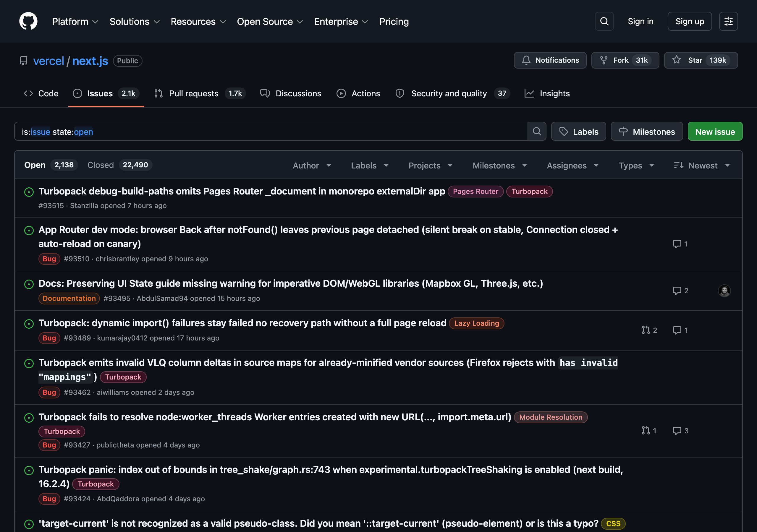The height and width of the screenshot is (532, 757).
Task: Switch to the Pull requests tab
Action: coord(200,94)
